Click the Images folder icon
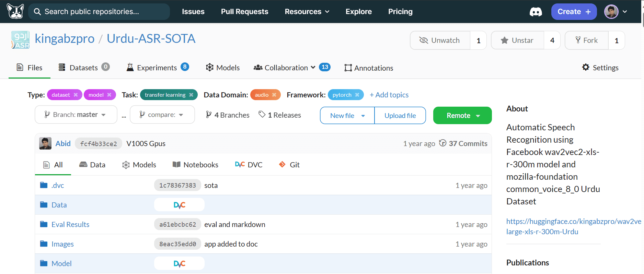 pos(44,244)
